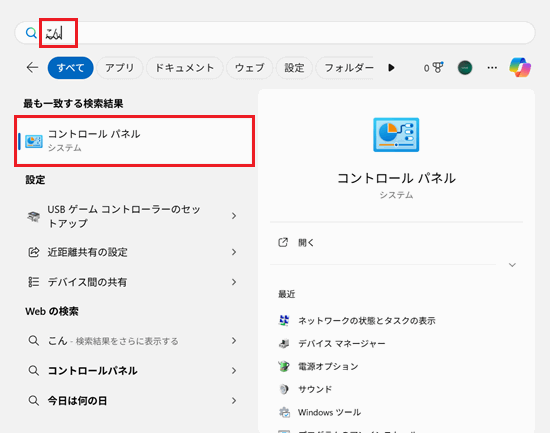Screen dimensions: 550x433
Task: Open the コントロール パネル best match result
Action: click(135, 141)
